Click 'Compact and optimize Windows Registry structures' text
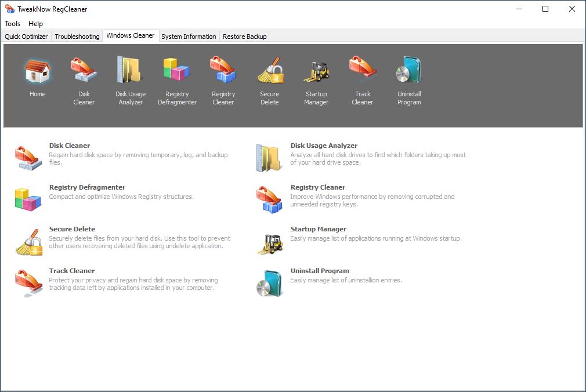Screen dimensions: 586x392 [x=121, y=197]
